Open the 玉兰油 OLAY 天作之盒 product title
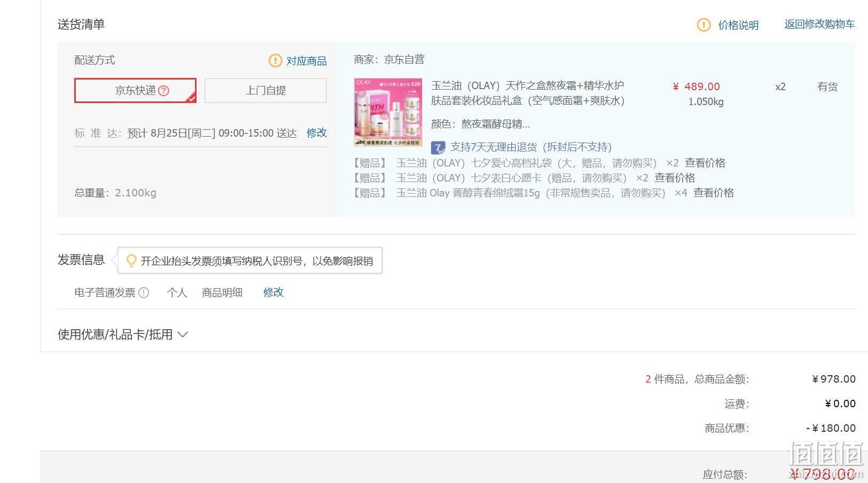This screenshot has height=483, width=868. (528, 93)
